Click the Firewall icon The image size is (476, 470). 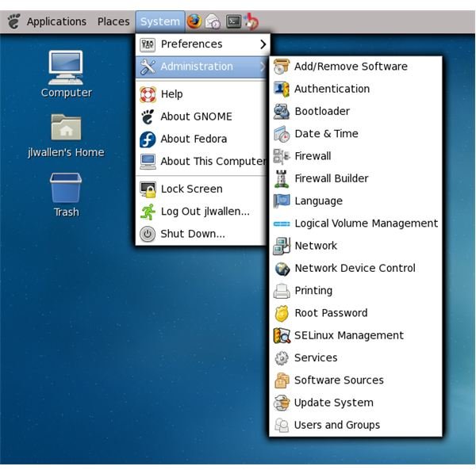coord(282,156)
